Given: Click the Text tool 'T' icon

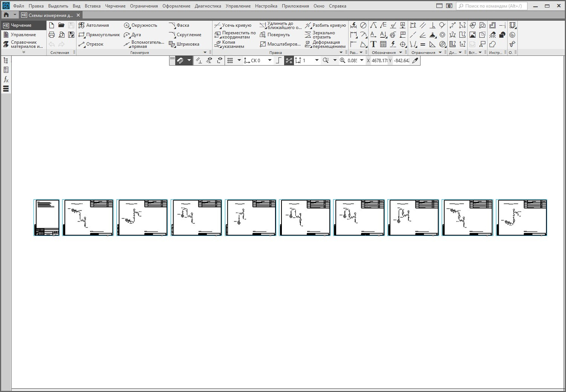Looking at the screenshot, I should 373,44.
